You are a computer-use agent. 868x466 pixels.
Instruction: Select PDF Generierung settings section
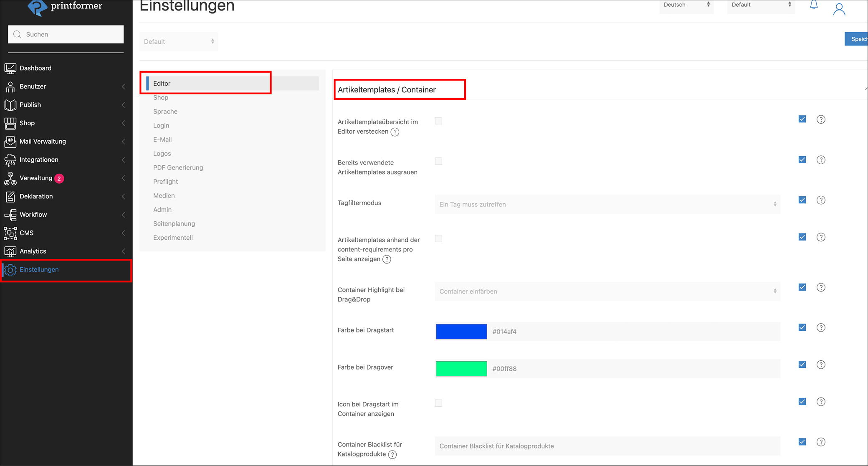[x=178, y=167]
